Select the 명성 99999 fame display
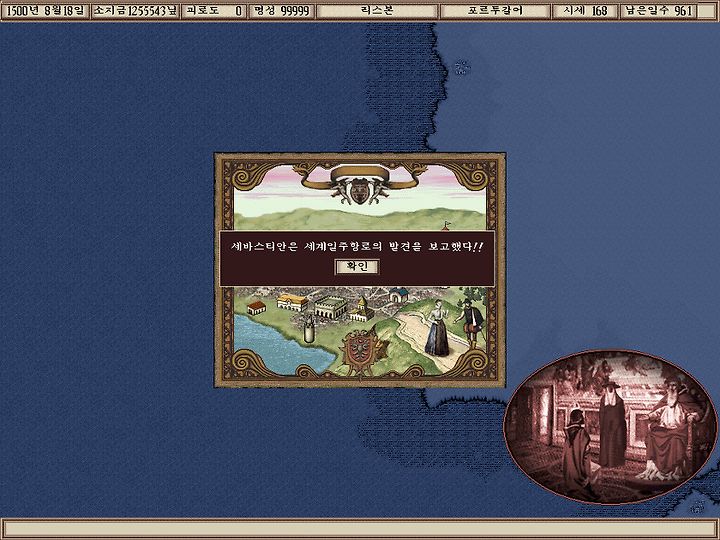Image resolution: width=720 pixels, height=540 pixels. pyautogui.click(x=281, y=11)
